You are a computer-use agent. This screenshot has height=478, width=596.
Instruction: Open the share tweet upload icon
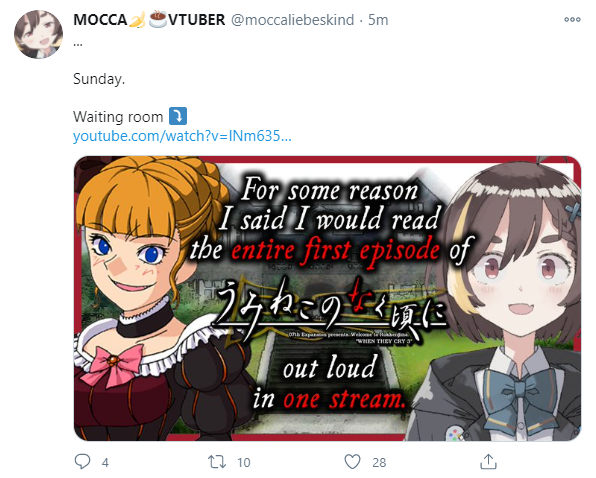[x=488, y=461]
